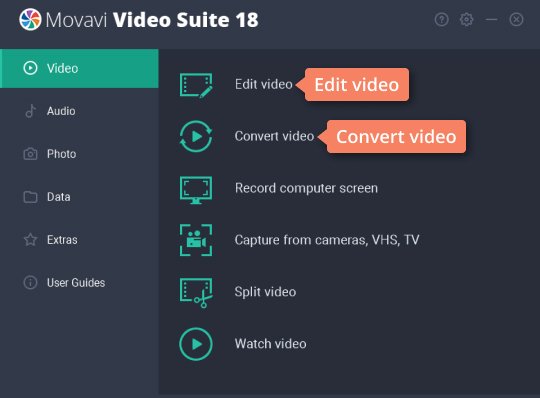Image resolution: width=540 pixels, height=398 pixels.
Task: Click the Split video scissors icon
Action: coord(196,293)
